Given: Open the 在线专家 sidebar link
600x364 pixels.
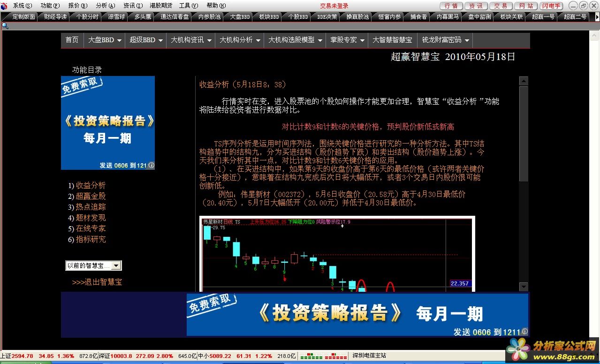Looking at the screenshot, I should click(x=91, y=228).
